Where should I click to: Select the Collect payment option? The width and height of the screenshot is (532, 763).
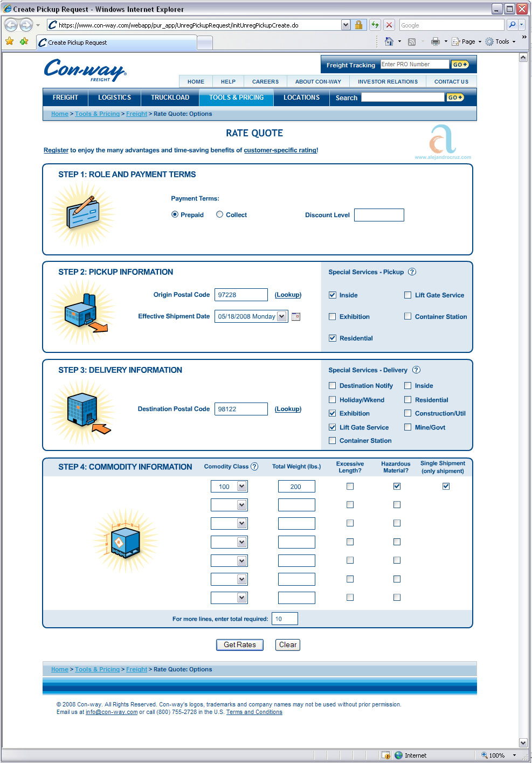pos(219,214)
